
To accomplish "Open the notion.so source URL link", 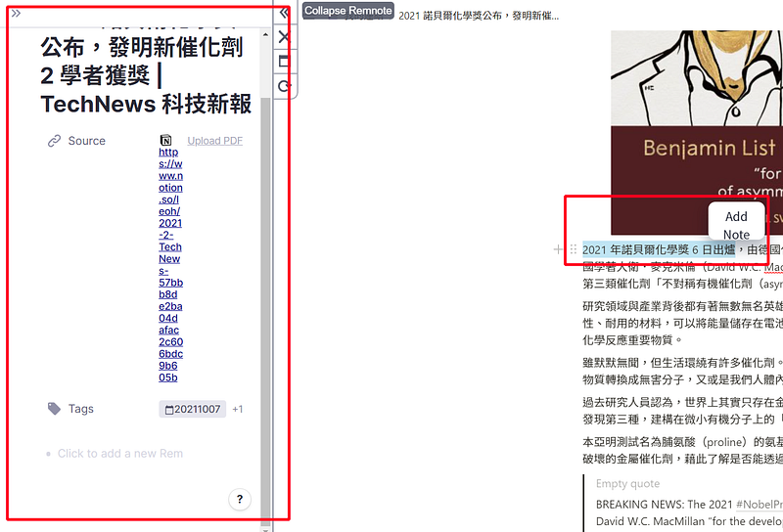I will [x=170, y=264].
